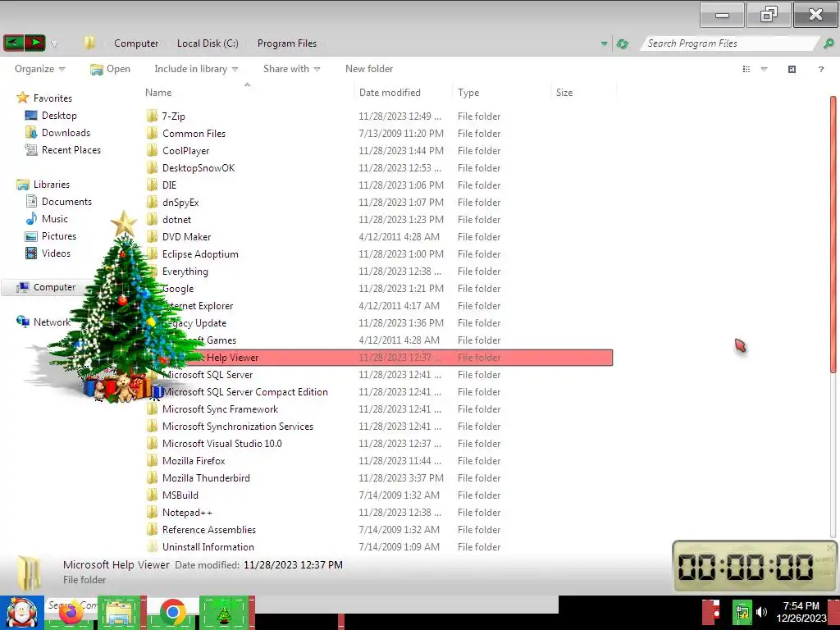Viewport: 840px width, 630px height.
Task: Select the Microsoft SQL Server Compact Edition folder
Action: [244, 391]
